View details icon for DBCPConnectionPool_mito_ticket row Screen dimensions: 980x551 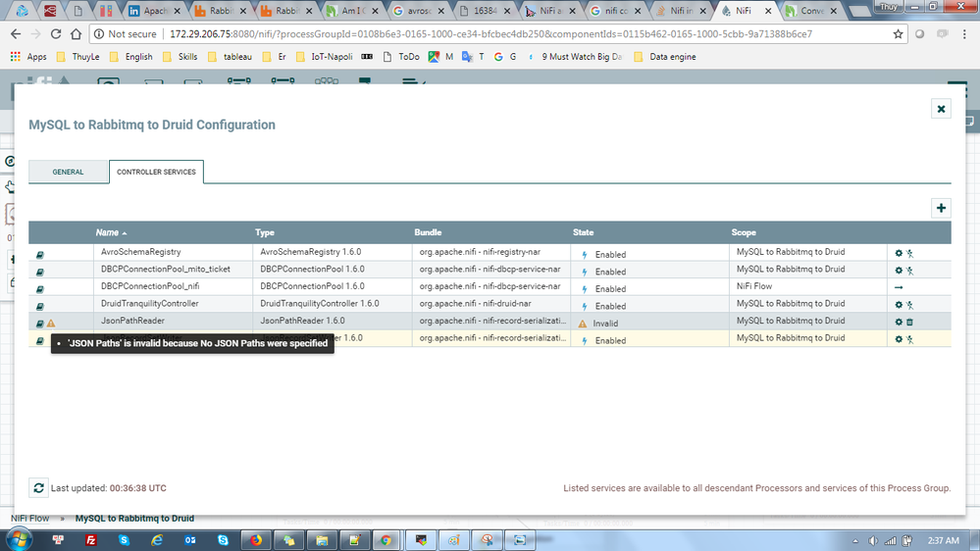[x=40, y=272]
